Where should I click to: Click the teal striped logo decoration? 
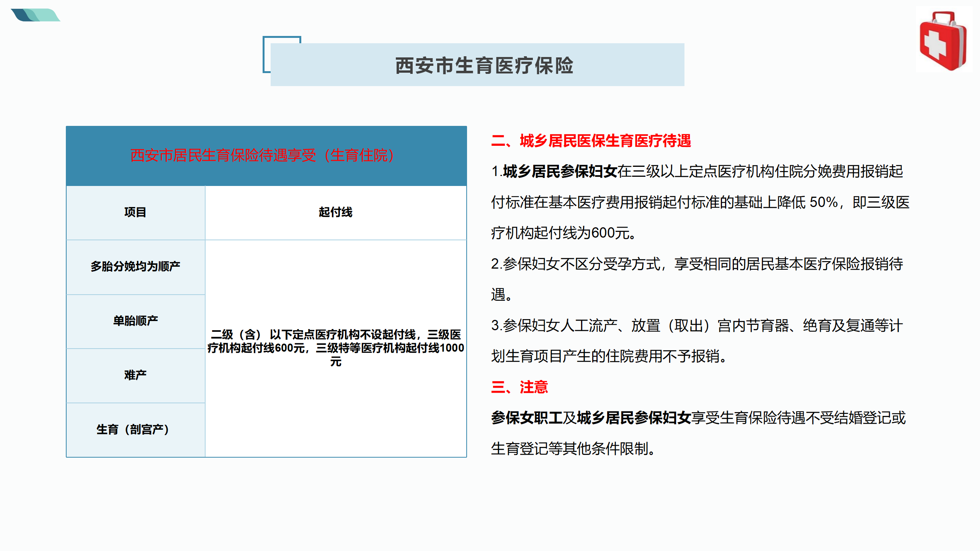pos(35,15)
